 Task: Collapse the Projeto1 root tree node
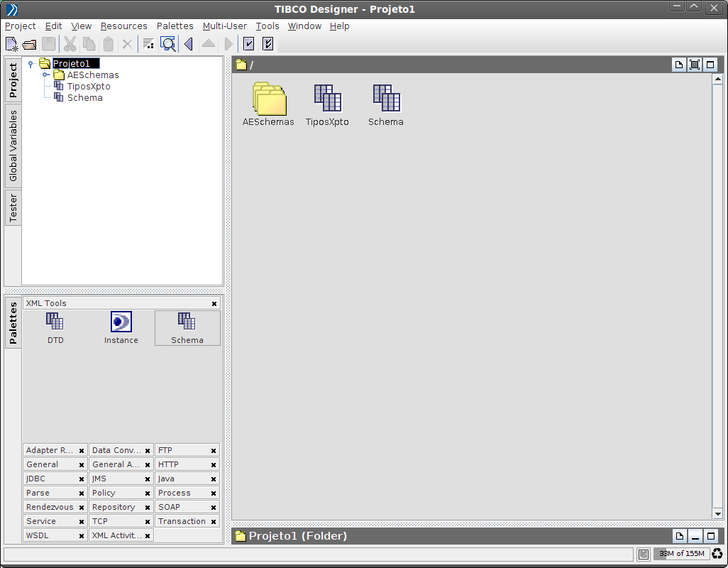(x=31, y=64)
